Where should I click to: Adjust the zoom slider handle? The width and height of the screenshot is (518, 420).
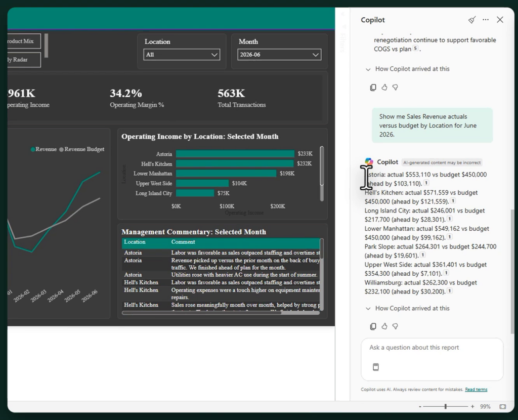(445, 407)
